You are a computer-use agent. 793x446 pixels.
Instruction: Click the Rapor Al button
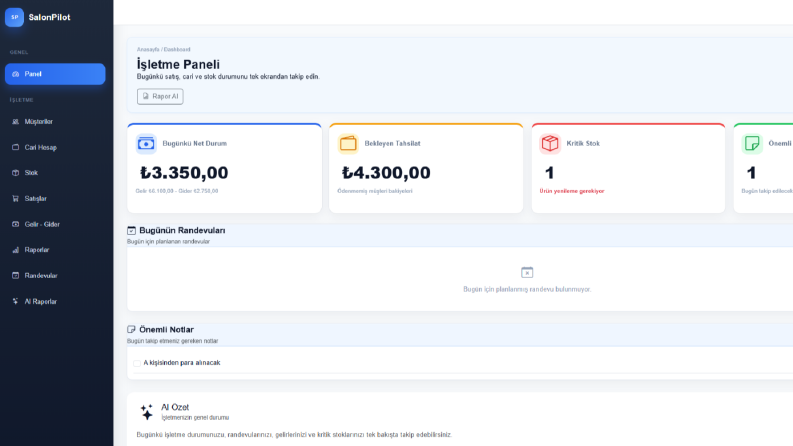160,96
